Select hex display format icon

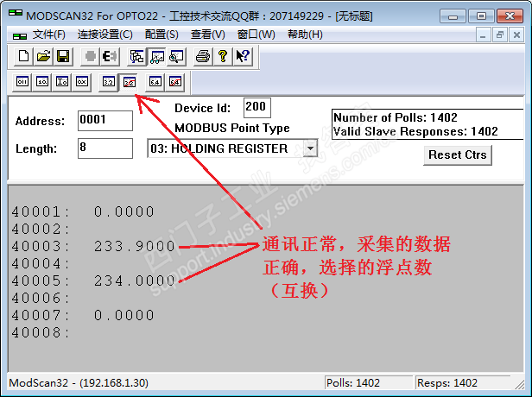[x=81, y=82]
